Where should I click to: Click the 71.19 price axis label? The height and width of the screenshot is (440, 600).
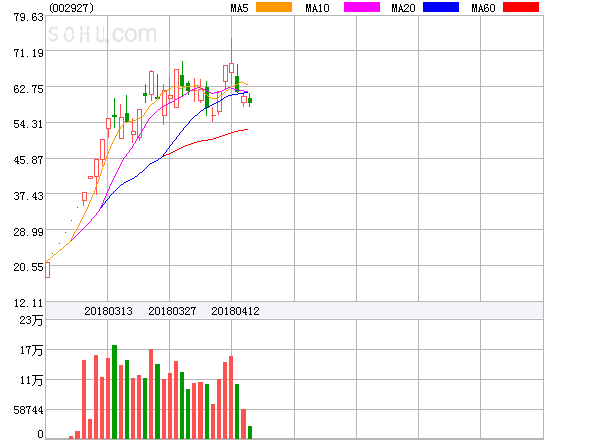29,53
